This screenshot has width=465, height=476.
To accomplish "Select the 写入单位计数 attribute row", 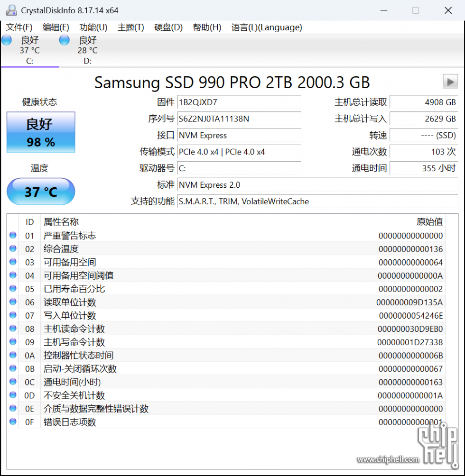I will [226, 315].
